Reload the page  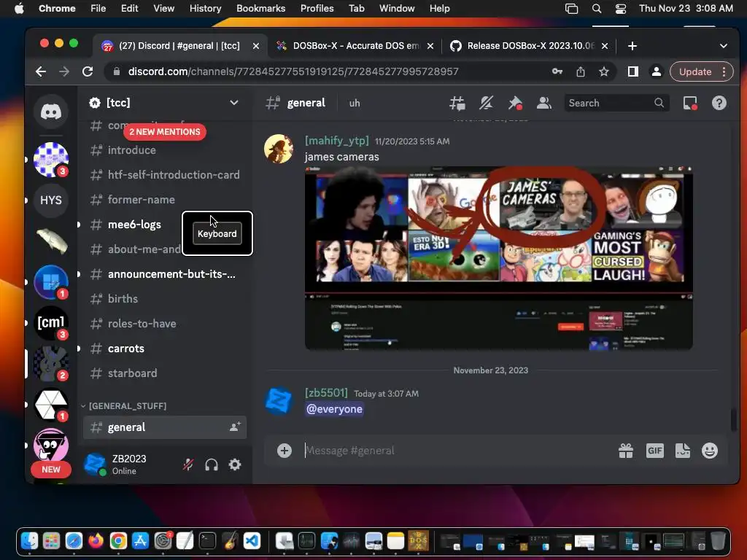pos(88,71)
